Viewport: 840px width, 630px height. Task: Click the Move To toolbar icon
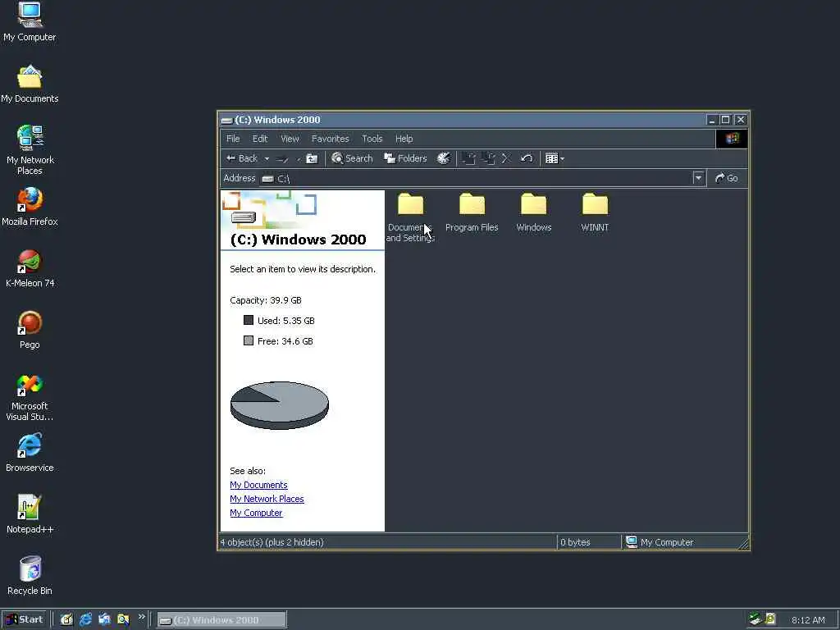point(468,158)
